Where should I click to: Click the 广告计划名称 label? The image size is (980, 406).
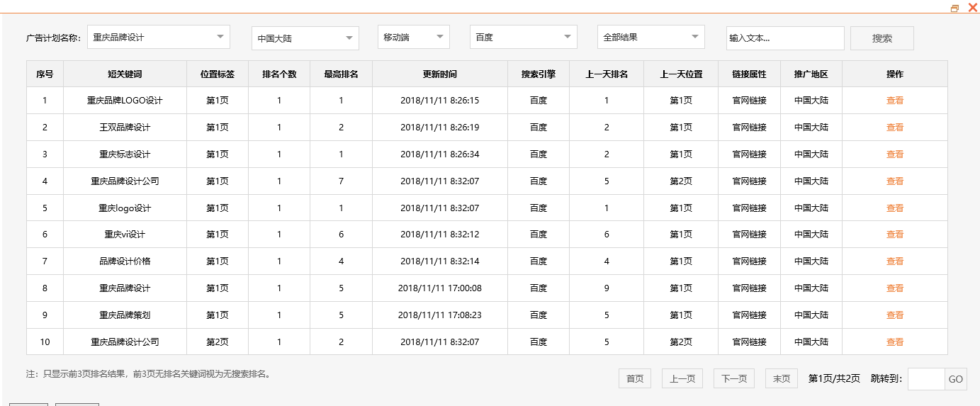[x=53, y=38]
